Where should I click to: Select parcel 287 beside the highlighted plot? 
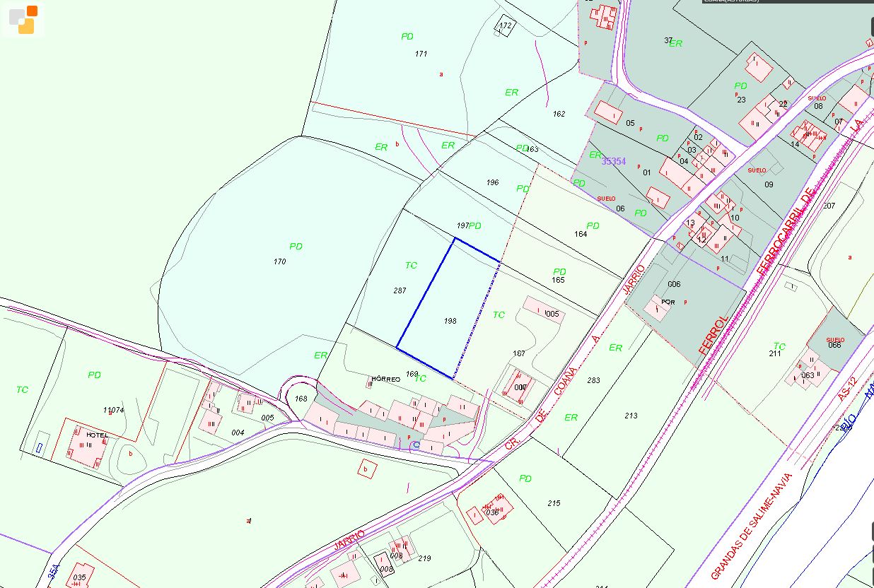(x=400, y=290)
